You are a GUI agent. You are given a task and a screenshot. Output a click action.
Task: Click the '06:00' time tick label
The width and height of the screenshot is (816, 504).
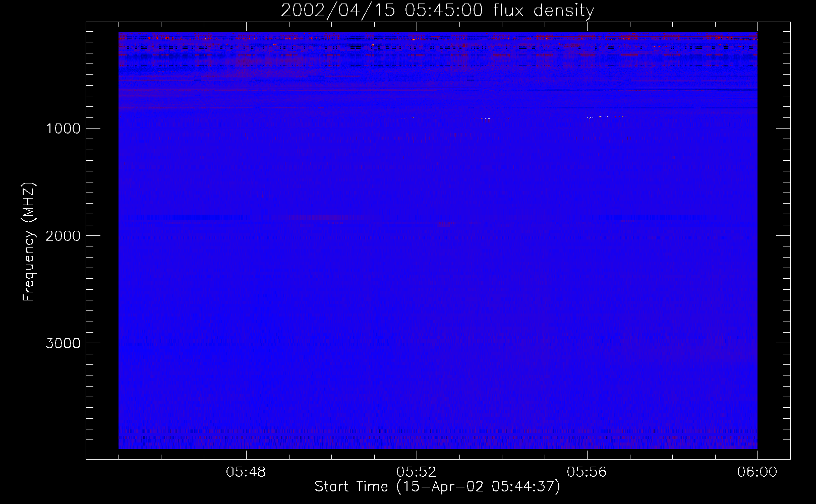tap(757, 472)
